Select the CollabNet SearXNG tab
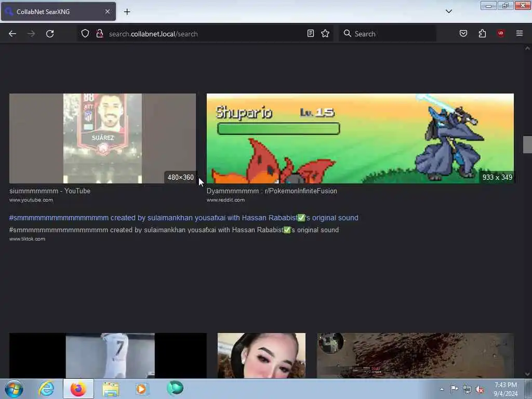The height and width of the screenshot is (399, 532). pyautogui.click(x=58, y=11)
